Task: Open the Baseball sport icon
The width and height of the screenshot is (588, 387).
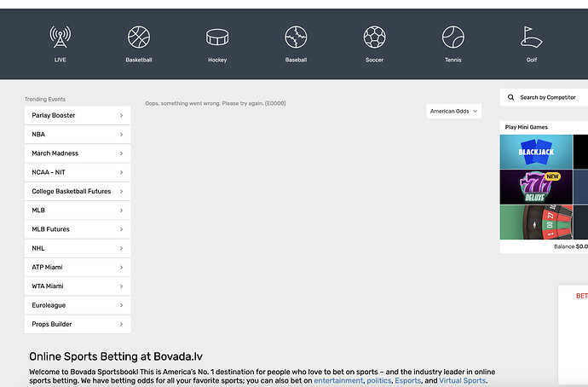Action: click(296, 38)
